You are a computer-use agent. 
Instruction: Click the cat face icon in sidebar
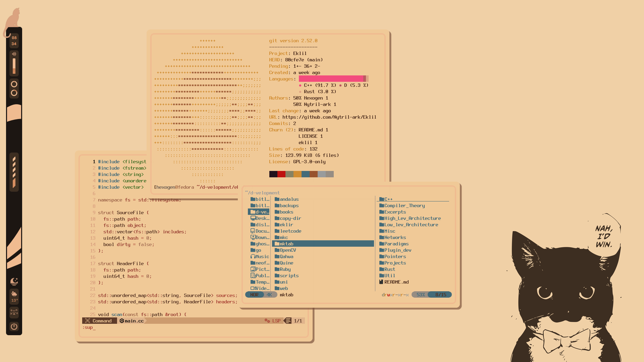point(14,312)
